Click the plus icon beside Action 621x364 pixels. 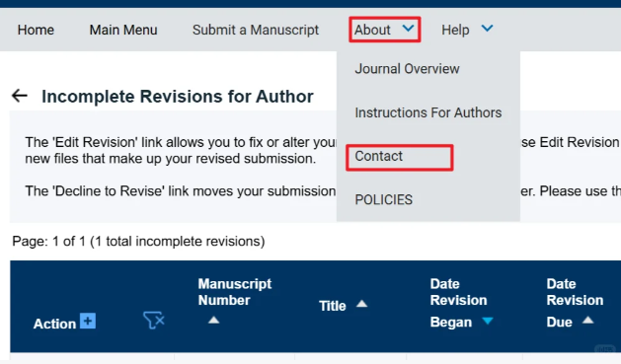[88, 321]
